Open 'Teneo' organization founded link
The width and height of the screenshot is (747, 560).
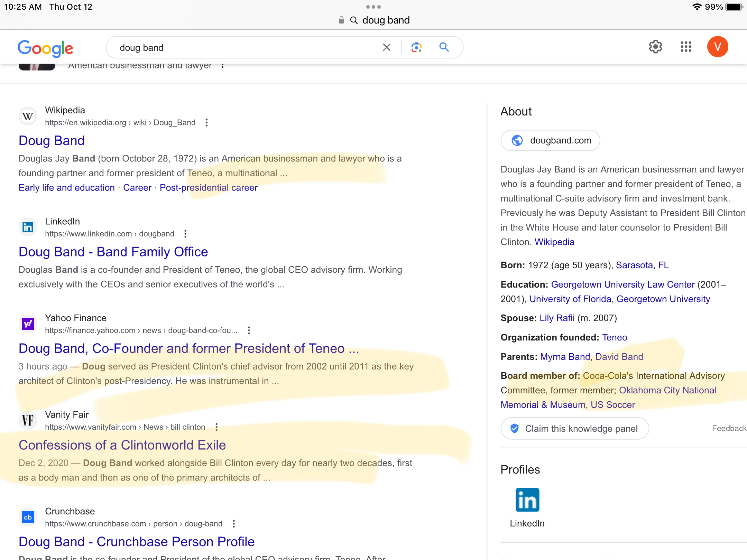click(x=615, y=337)
